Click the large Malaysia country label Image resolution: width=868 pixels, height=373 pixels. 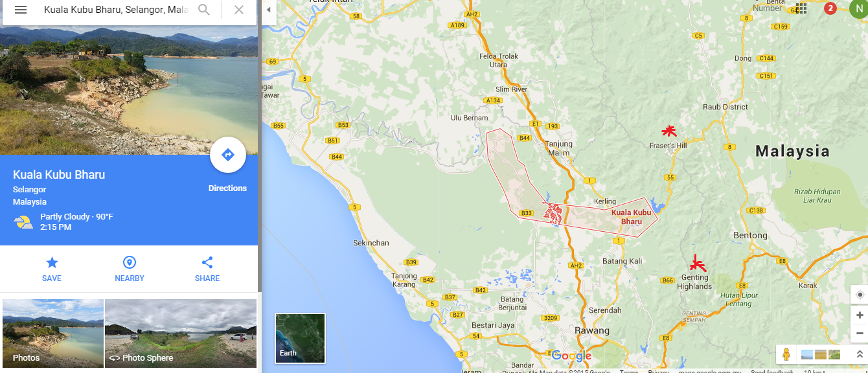(x=792, y=152)
